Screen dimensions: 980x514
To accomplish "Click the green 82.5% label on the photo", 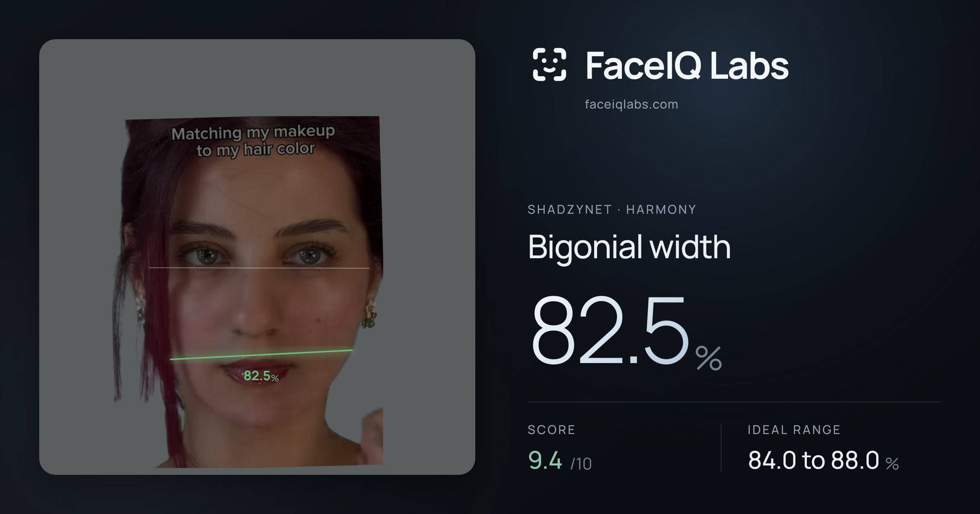I will pos(261,376).
